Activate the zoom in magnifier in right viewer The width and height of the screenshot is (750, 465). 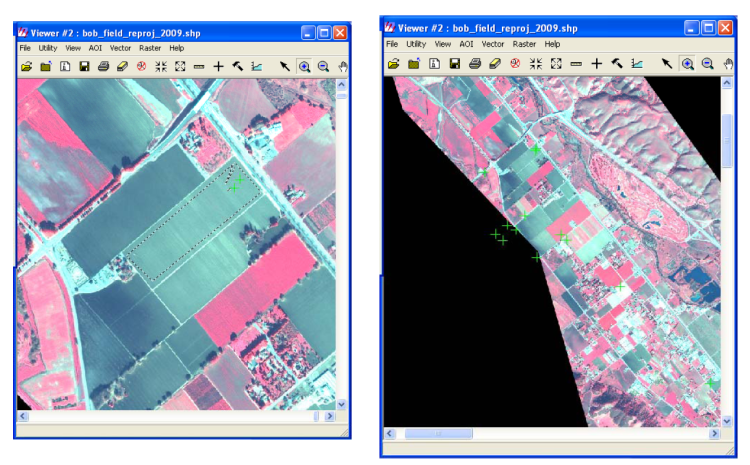click(x=687, y=64)
